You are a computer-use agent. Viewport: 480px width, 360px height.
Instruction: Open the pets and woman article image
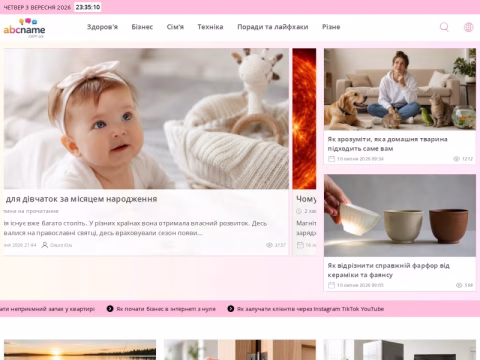400,89
